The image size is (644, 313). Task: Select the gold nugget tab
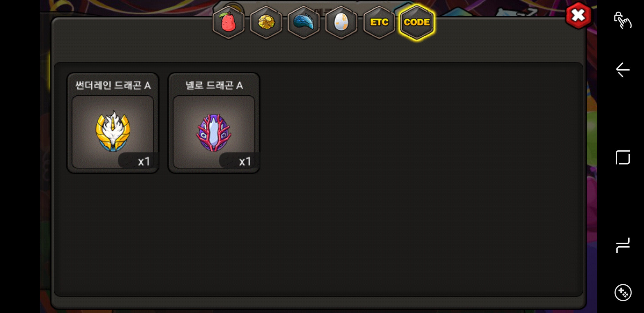click(266, 22)
